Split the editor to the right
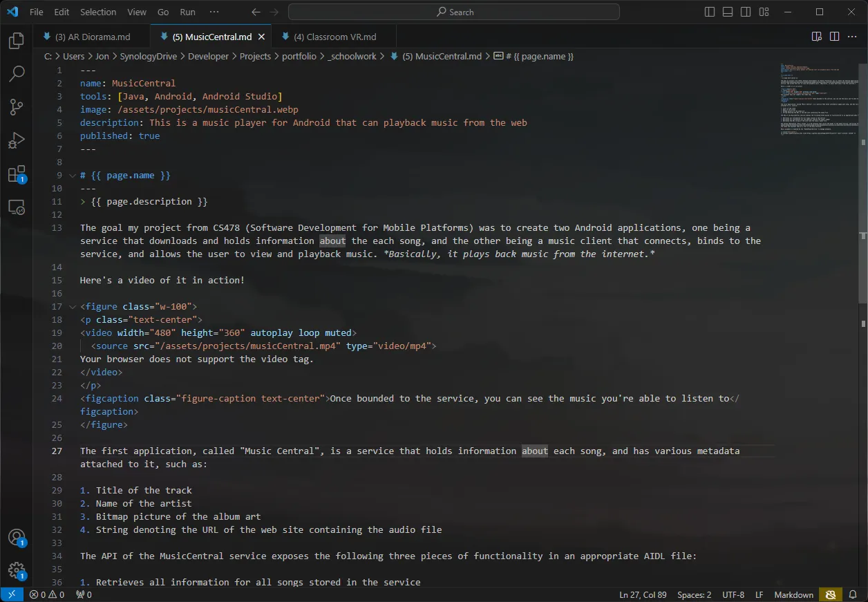 (835, 37)
